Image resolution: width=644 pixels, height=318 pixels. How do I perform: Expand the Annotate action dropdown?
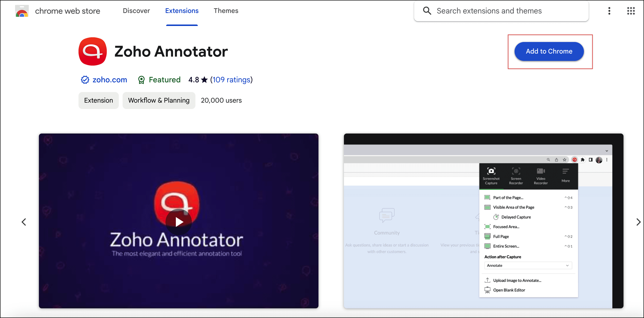coord(528,265)
